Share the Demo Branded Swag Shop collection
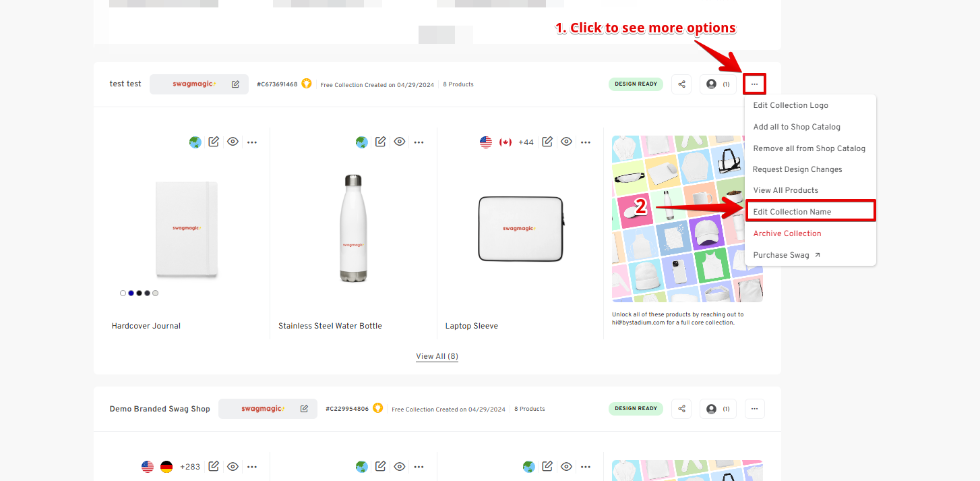Screen dimensions: 980x481 click(x=681, y=409)
